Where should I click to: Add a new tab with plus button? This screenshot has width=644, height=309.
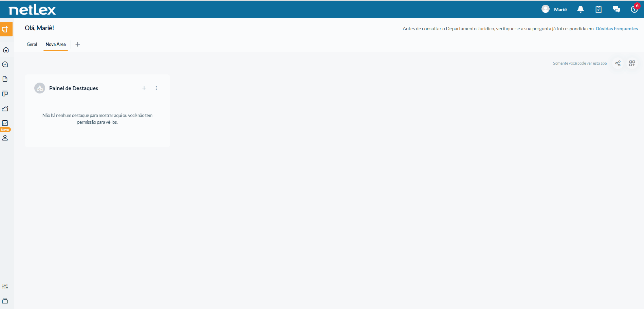coord(78,44)
